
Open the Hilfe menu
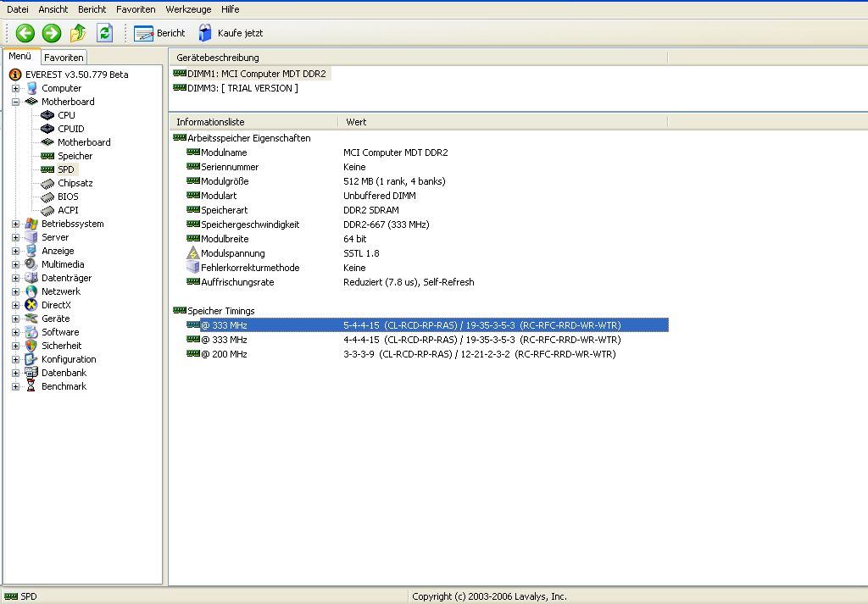(x=231, y=9)
